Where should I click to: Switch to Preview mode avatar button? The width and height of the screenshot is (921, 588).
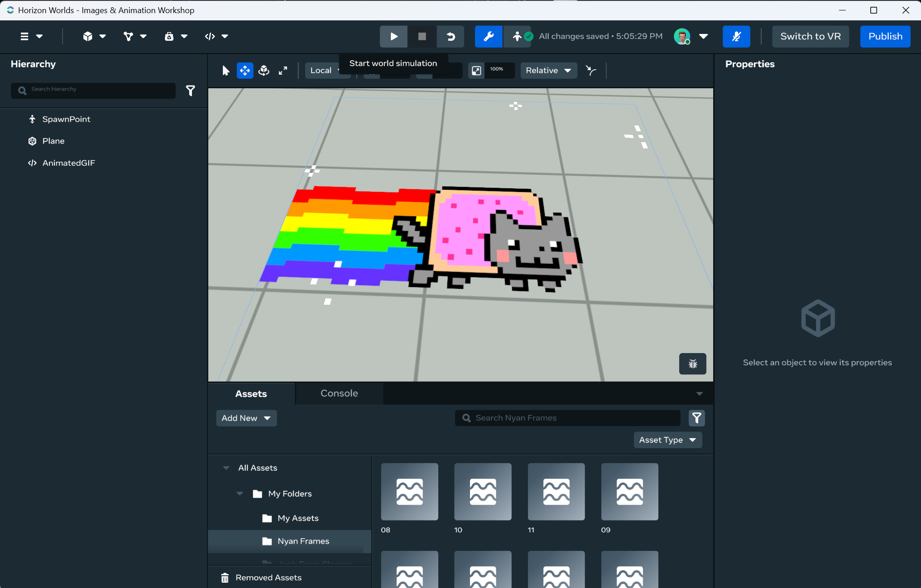(517, 37)
